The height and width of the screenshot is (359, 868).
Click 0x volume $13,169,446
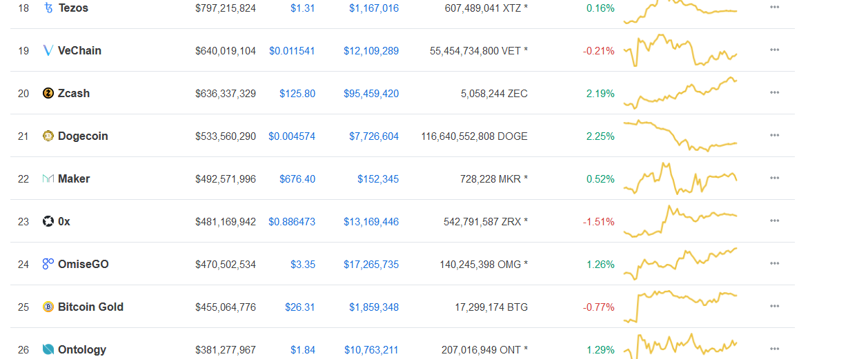[371, 222]
